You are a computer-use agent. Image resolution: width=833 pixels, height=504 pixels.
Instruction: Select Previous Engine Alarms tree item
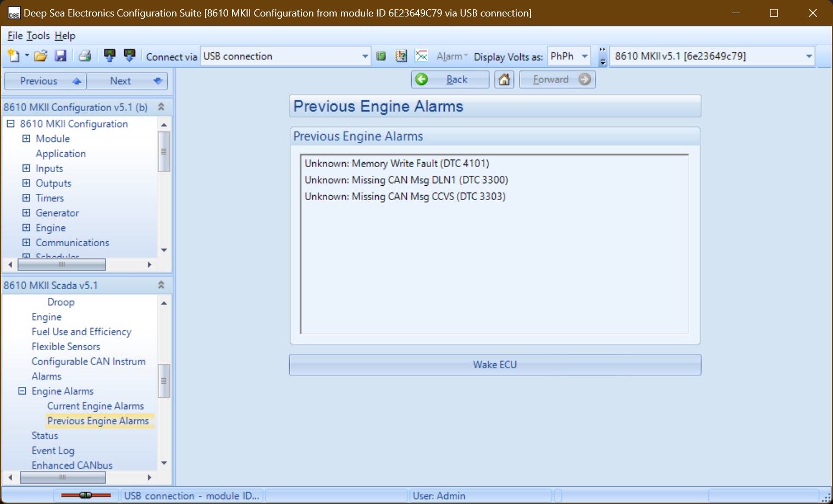(x=98, y=420)
